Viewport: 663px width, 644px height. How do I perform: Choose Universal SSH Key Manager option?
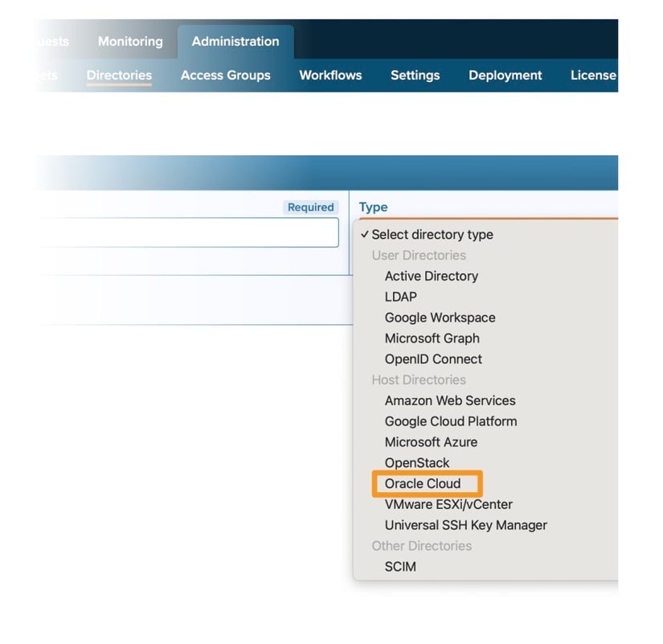coord(465,525)
